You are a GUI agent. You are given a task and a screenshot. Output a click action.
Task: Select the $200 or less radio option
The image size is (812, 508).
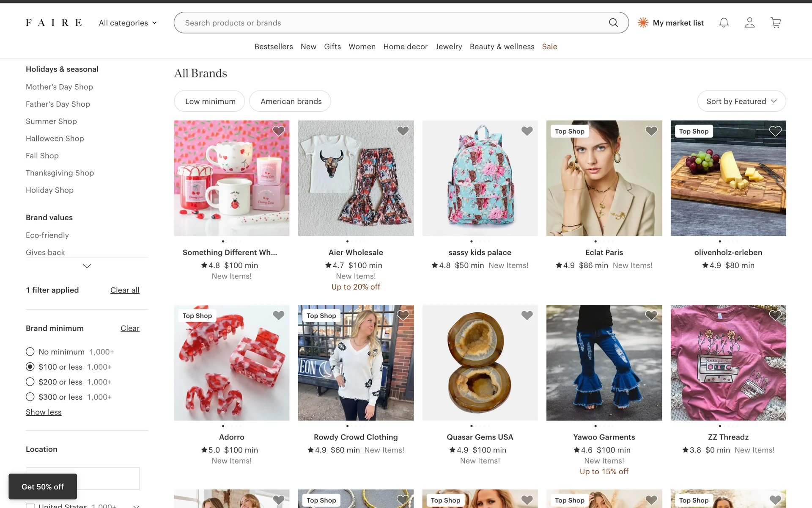coord(30,382)
